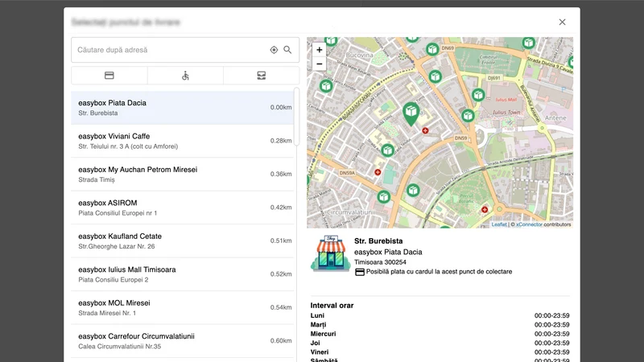Click lower-left easybox marker near Circumvalatiunii label

click(384, 197)
